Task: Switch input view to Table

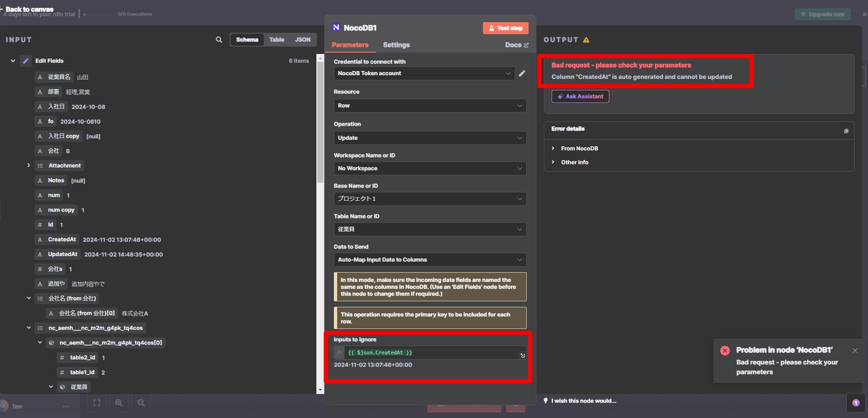Action: click(x=277, y=40)
